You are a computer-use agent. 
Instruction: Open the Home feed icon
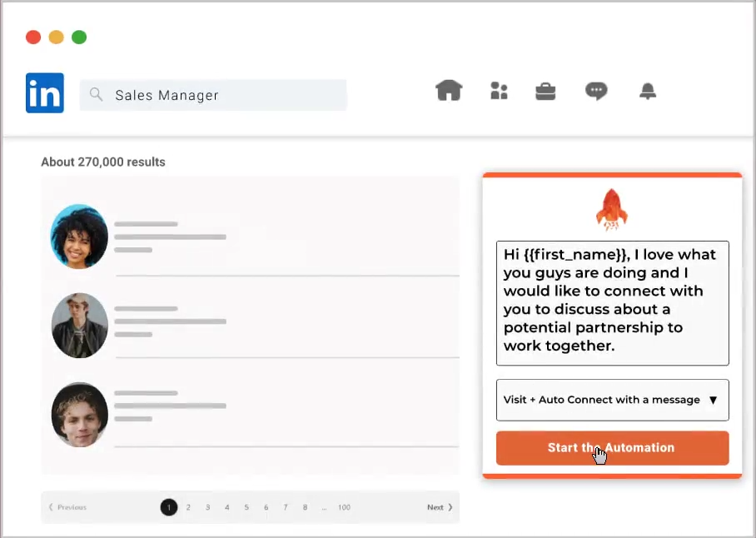[x=449, y=90]
